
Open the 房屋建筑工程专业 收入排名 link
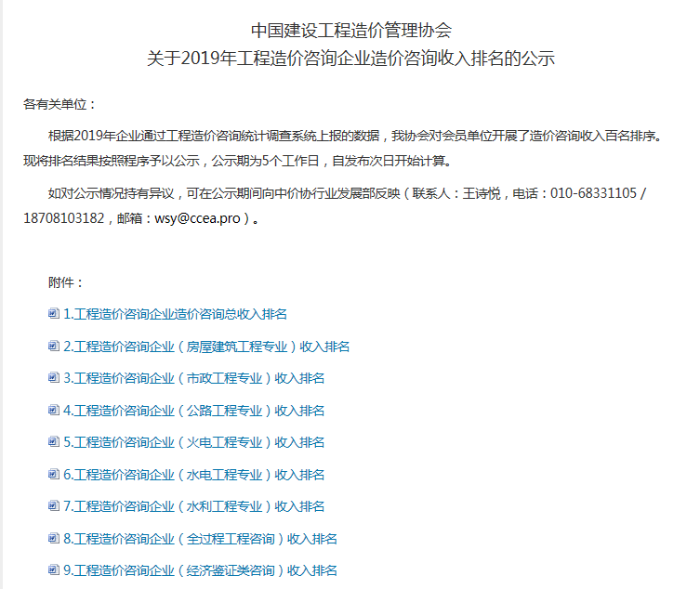[x=206, y=347]
